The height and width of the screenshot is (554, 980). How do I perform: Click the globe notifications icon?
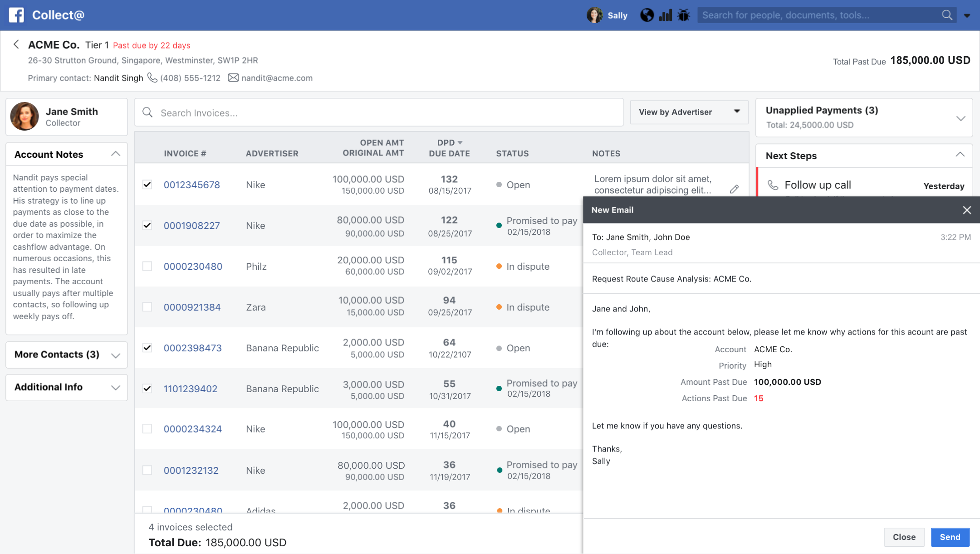pos(647,15)
